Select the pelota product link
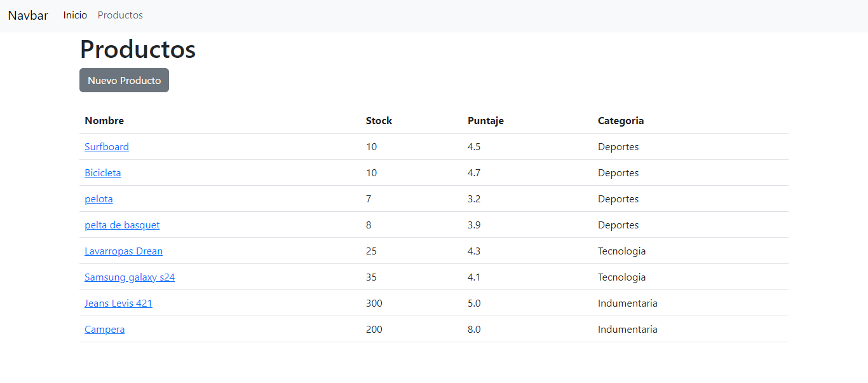Image resolution: width=868 pixels, height=383 pixels. (x=98, y=199)
